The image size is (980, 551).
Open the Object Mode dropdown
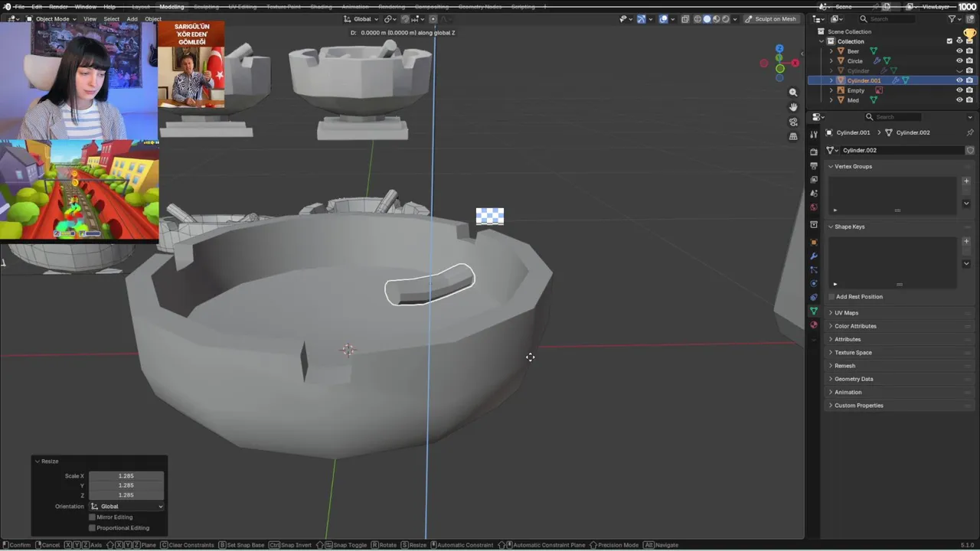(x=51, y=18)
